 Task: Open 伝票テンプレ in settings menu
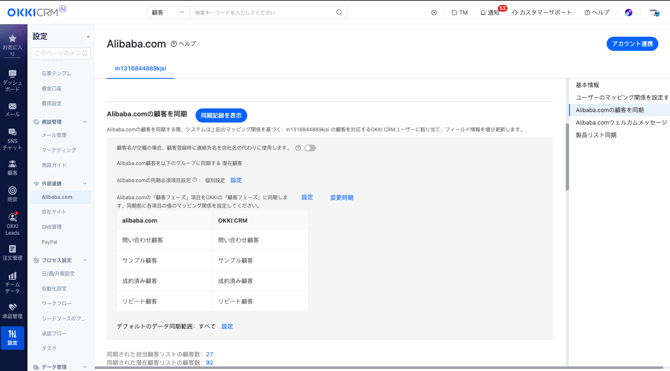[x=56, y=74]
